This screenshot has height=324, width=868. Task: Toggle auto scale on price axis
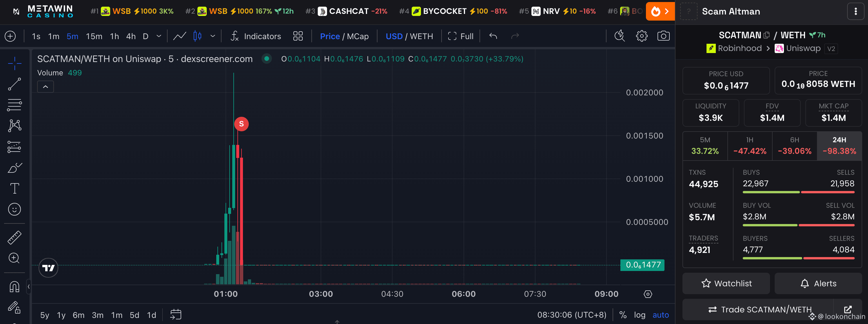[660, 315]
